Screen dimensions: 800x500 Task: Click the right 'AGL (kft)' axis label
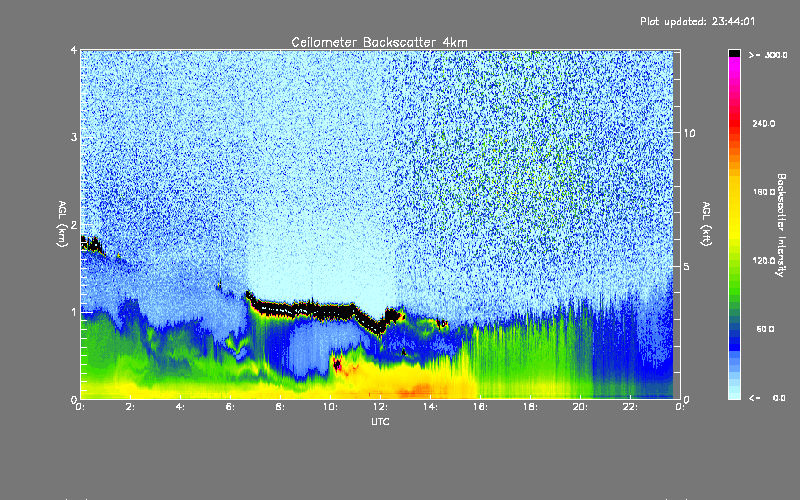pos(706,224)
